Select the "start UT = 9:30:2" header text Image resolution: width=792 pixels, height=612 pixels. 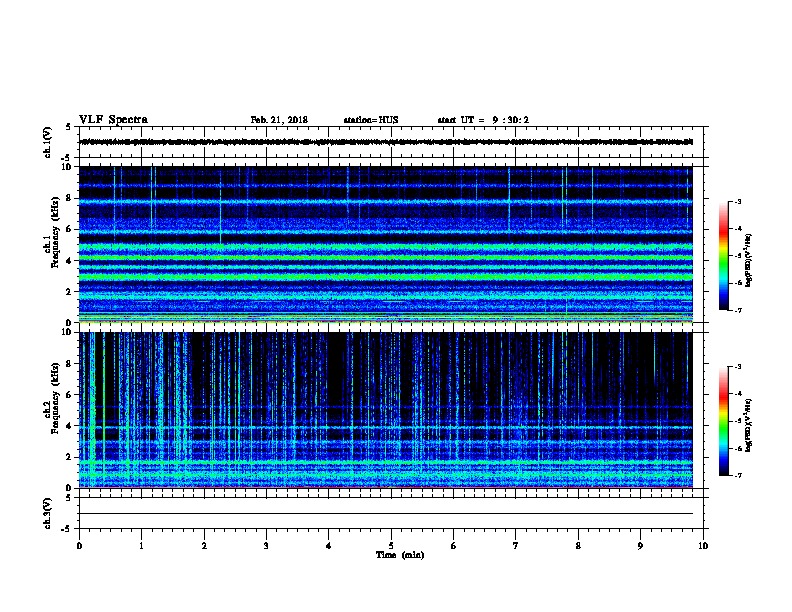click(483, 120)
